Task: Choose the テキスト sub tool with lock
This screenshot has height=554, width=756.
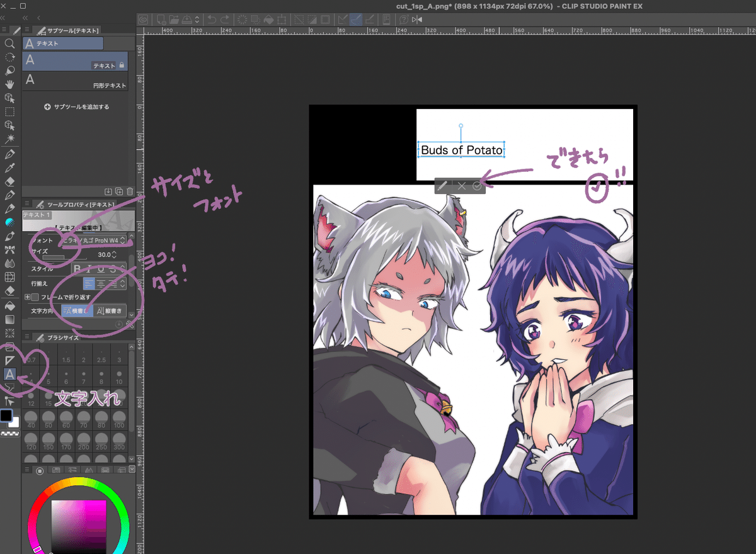Action: (x=75, y=61)
